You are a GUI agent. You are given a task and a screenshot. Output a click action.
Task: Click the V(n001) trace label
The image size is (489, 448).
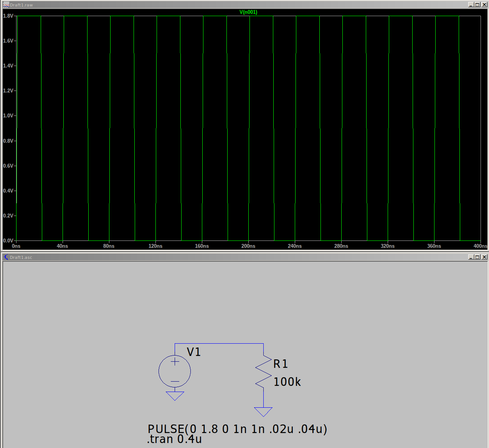tap(248, 12)
